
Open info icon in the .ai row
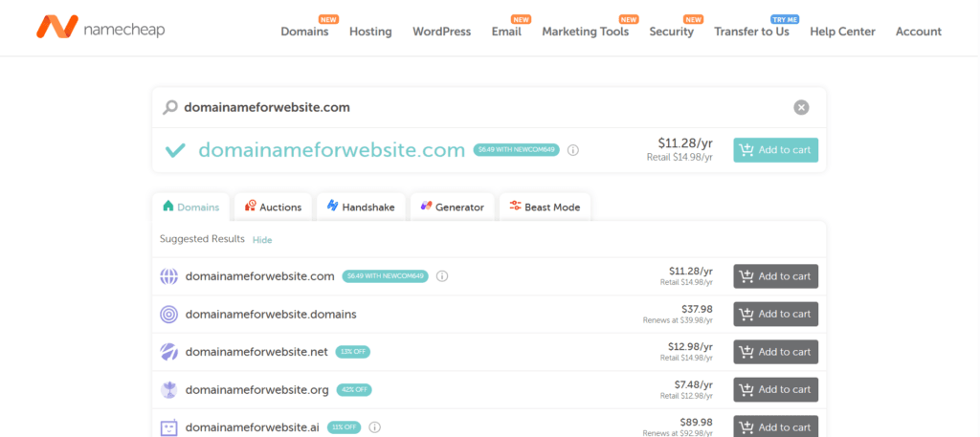pos(374,427)
